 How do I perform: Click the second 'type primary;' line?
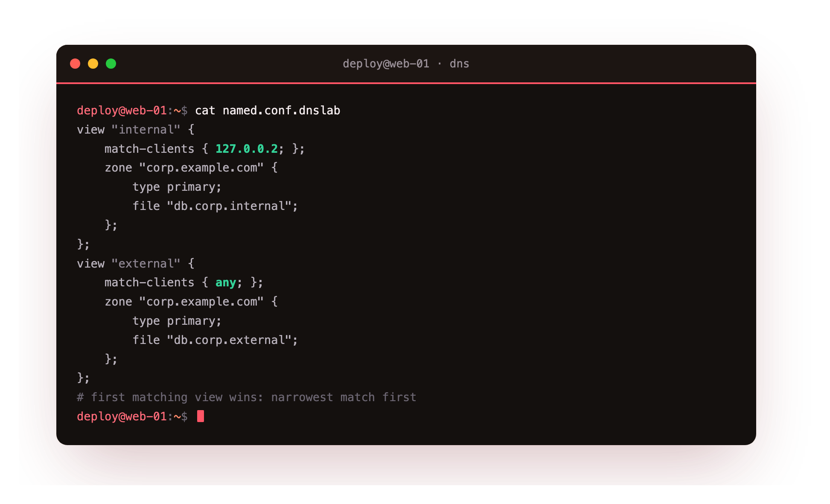[x=177, y=321]
